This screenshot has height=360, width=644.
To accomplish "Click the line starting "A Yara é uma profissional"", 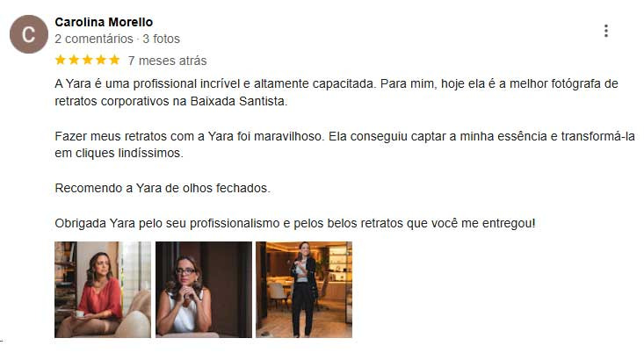I will coord(336,83).
